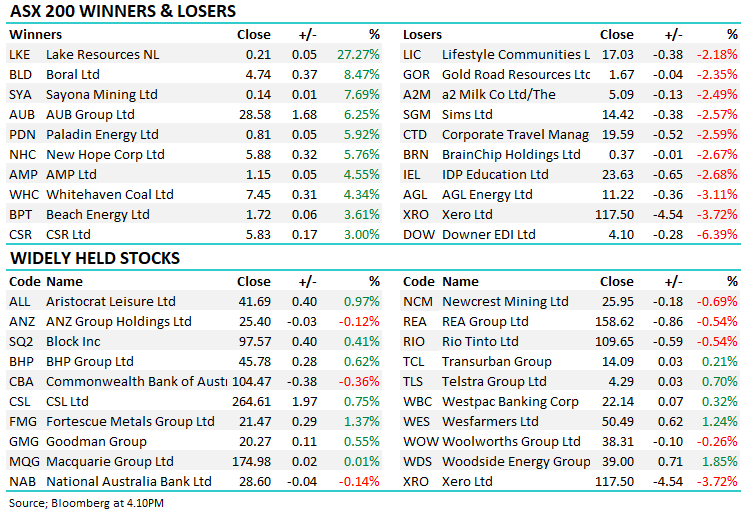The image size is (747, 515).
Task: Click the ASX 200 Winners & Losers heading
Action: pos(123,12)
